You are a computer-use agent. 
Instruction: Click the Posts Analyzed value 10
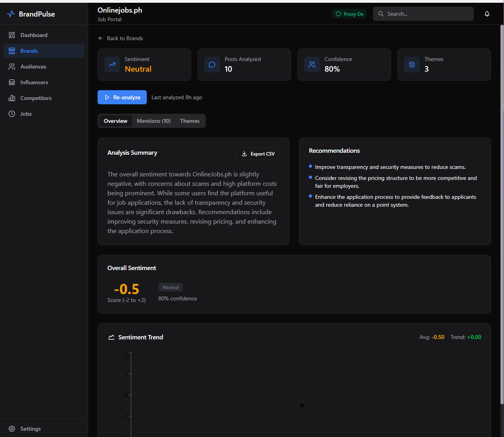229,69
